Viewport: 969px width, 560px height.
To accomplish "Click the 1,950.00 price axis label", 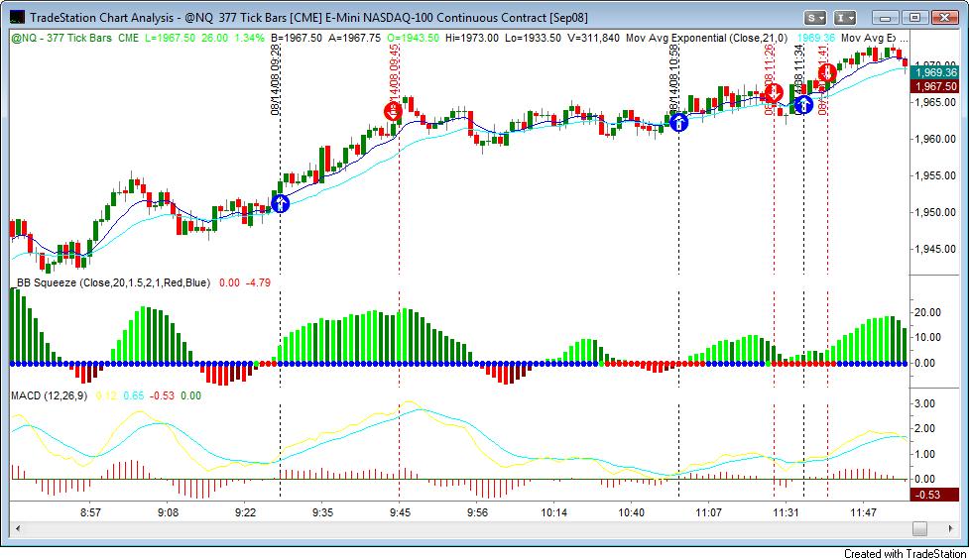I will 935,212.
